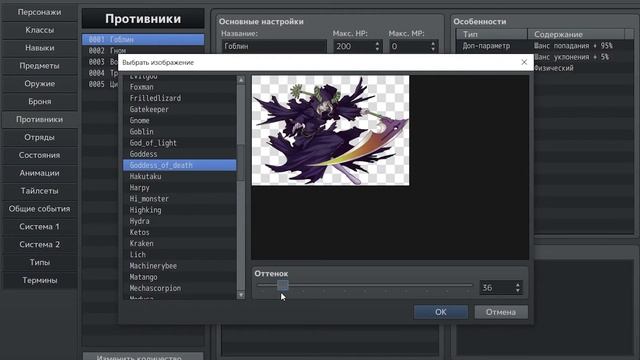Click the Макс. HP value field
This screenshot has width=640, height=360.
tap(353, 47)
